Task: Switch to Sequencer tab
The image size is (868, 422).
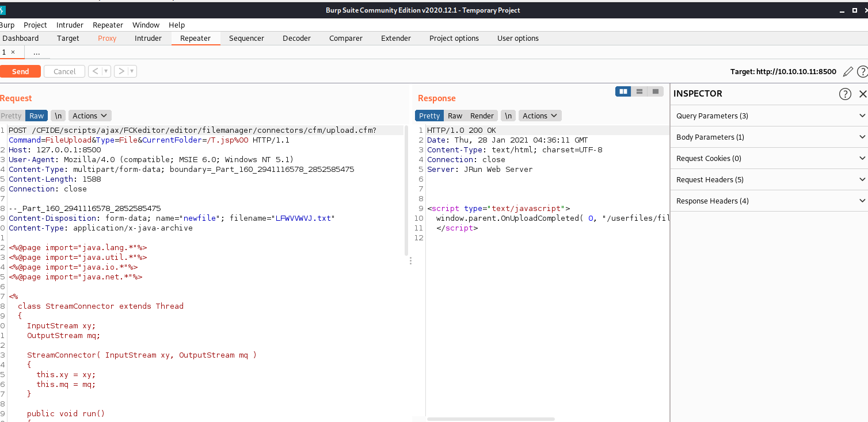Action: click(246, 38)
